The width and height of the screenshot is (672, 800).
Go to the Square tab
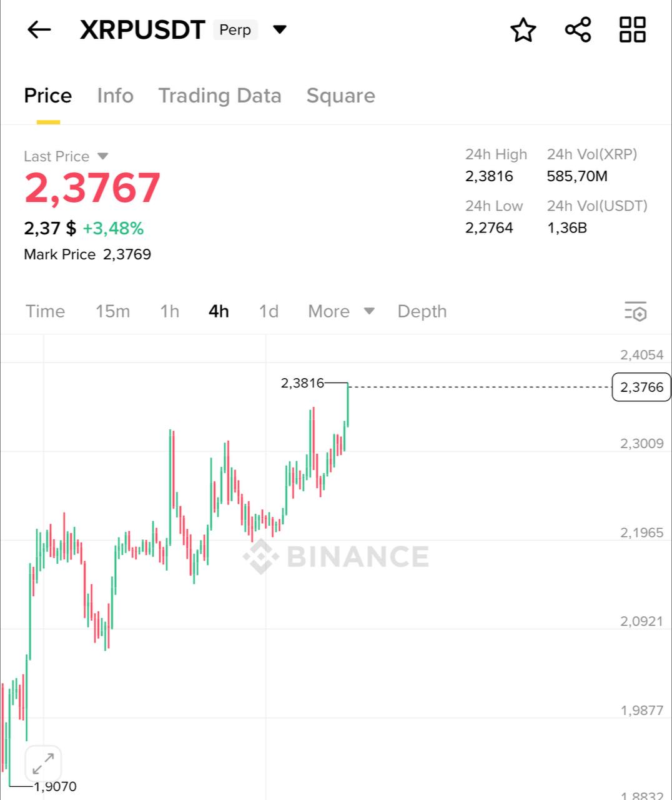click(340, 96)
